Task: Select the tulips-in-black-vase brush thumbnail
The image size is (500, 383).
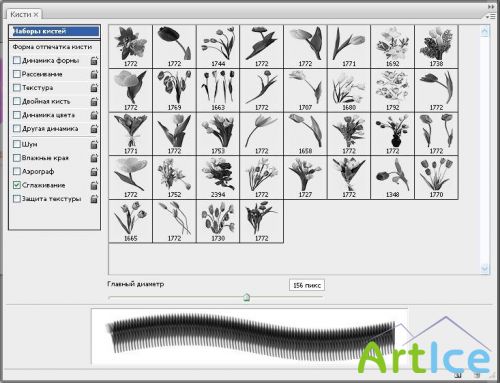Action: point(392,134)
